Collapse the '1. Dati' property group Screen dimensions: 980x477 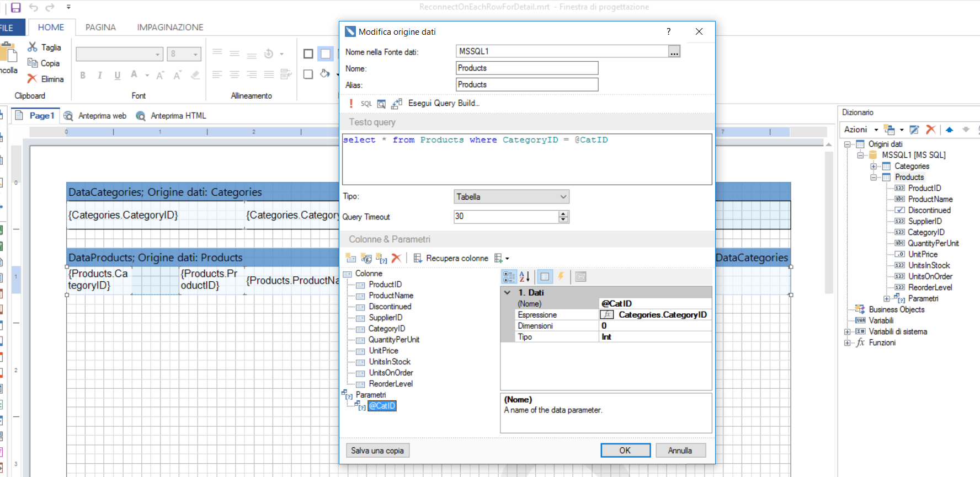pyautogui.click(x=508, y=293)
